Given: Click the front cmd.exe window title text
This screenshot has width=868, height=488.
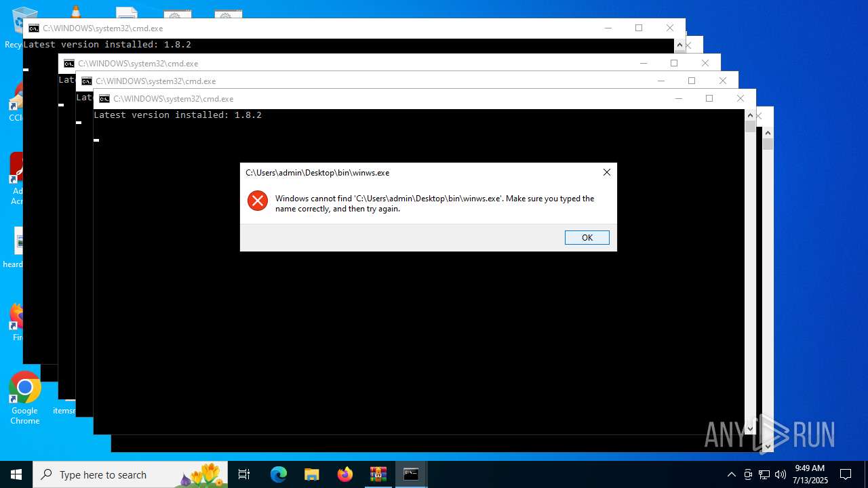Looking at the screenshot, I should click(x=173, y=99).
